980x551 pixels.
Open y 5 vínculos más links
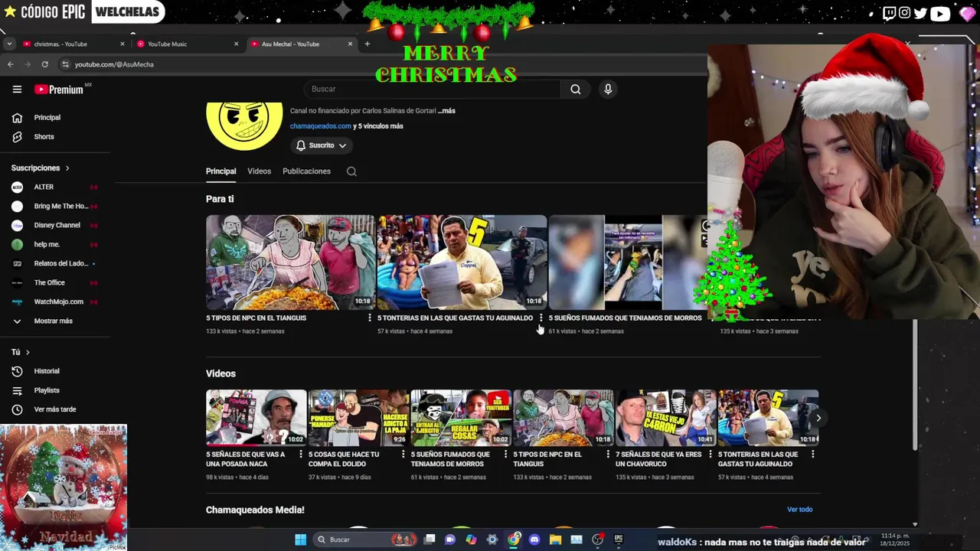[378, 126]
